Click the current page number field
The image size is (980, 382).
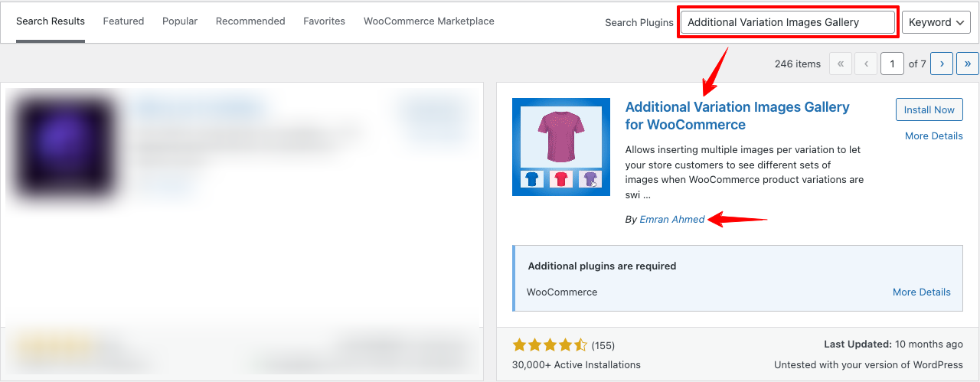pos(892,64)
